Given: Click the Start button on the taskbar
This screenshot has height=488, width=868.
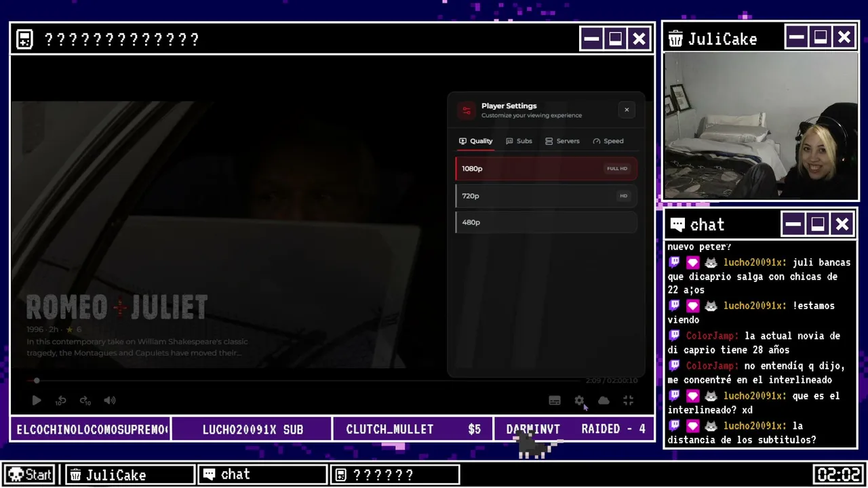Looking at the screenshot, I should point(30,474).
